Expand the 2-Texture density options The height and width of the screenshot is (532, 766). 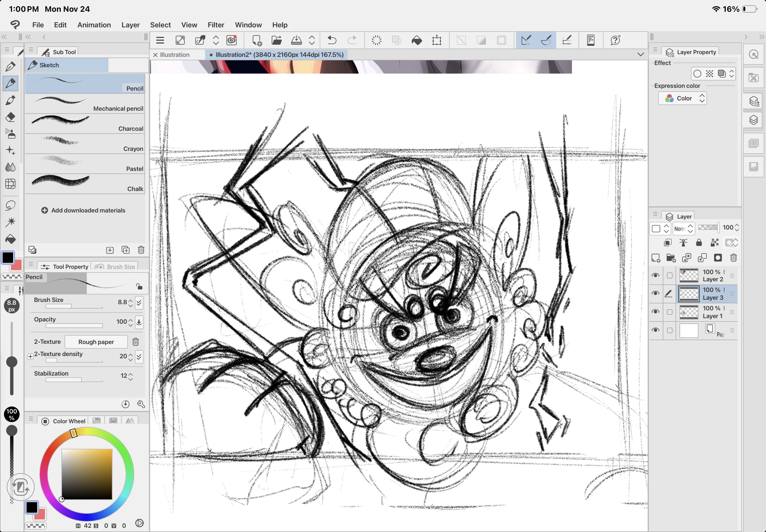click(30, 357)
